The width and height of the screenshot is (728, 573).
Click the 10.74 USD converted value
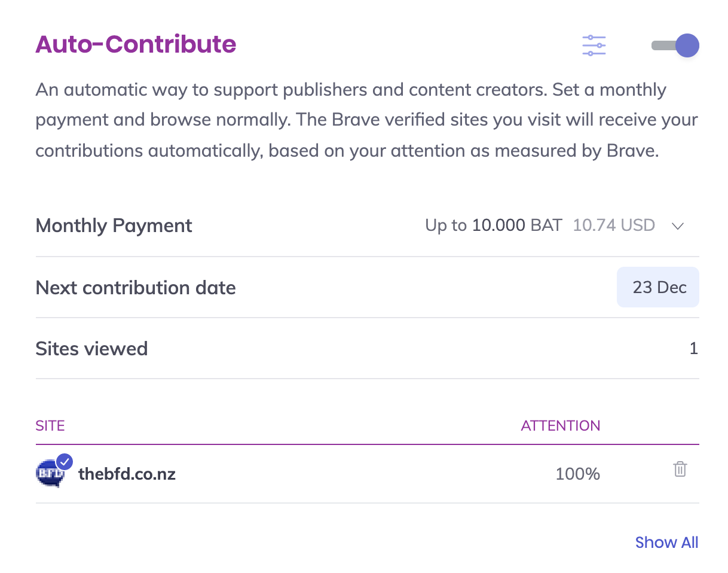(614, 225)
